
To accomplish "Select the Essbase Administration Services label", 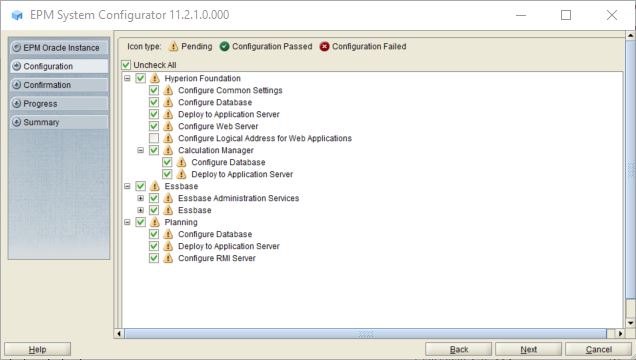I will [238, 198].
